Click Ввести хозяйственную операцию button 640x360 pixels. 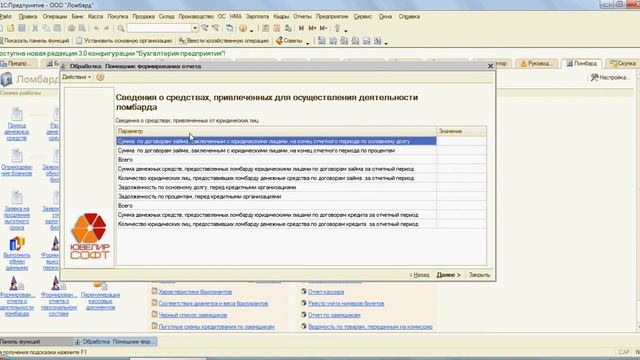(224, 41)
